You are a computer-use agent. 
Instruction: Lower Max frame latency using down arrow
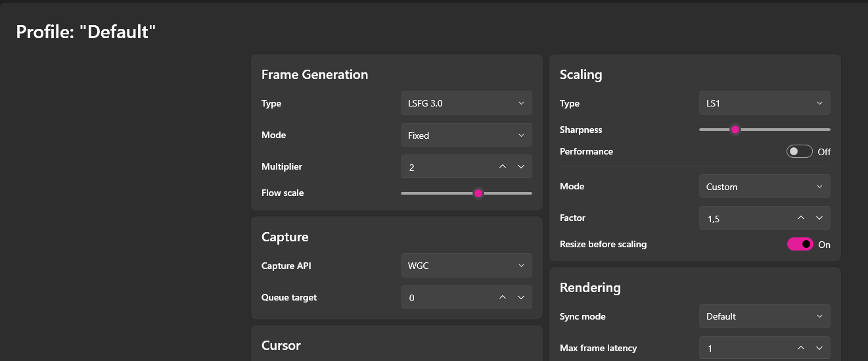pyautogui.click(x=819, y=348)
